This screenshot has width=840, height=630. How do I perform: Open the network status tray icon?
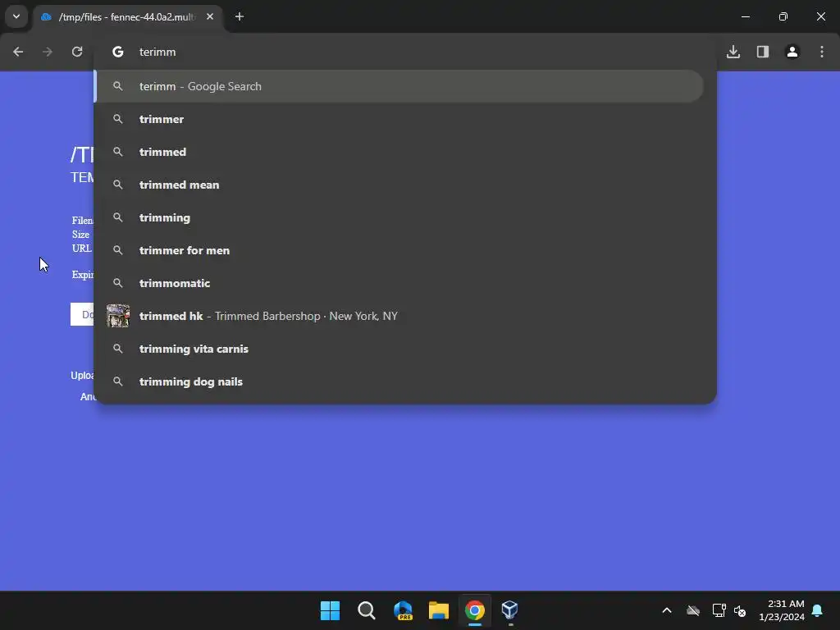719,610
